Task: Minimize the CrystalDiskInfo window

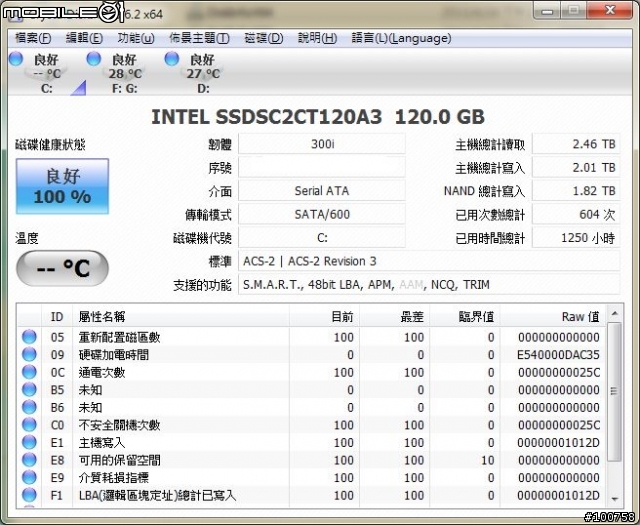Action: pyautogui.click(x=548, y=11)
